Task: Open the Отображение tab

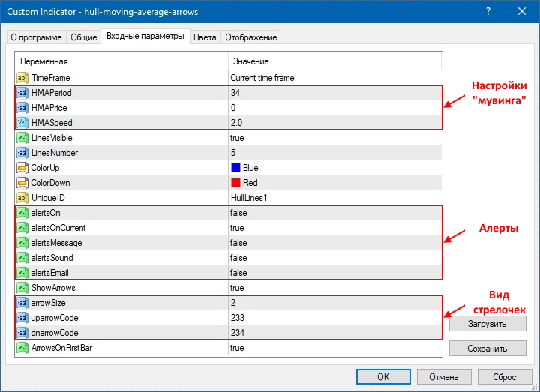Action: (x=250, y=37)
